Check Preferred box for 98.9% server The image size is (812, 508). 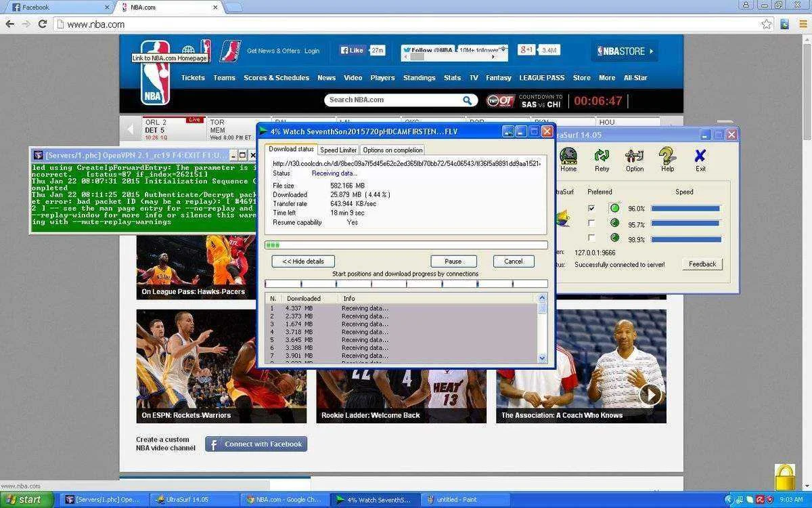point(591,238)
